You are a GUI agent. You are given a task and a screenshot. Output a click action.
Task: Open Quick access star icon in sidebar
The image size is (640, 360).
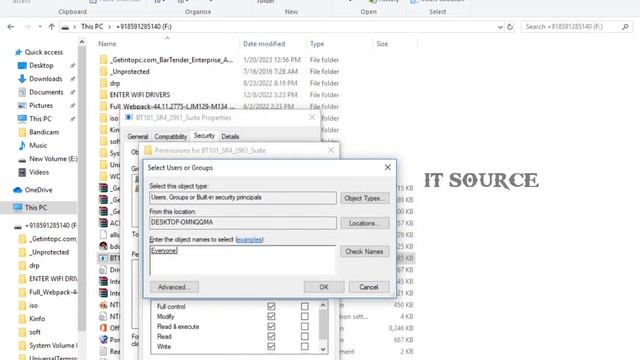[18, 52]
